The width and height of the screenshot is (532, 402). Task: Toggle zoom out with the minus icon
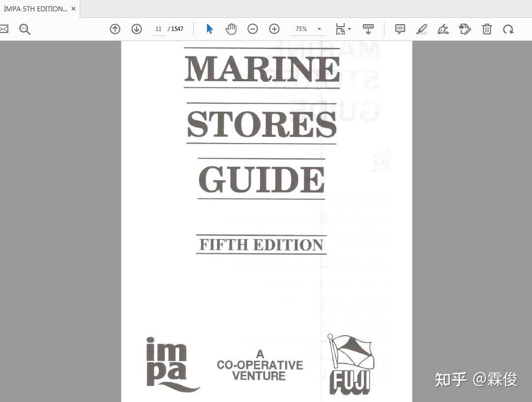click(252, 29)
